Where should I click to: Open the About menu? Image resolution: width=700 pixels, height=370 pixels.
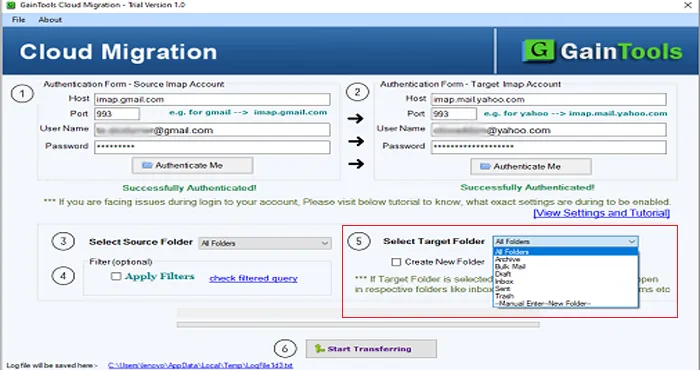click(50, 20)
